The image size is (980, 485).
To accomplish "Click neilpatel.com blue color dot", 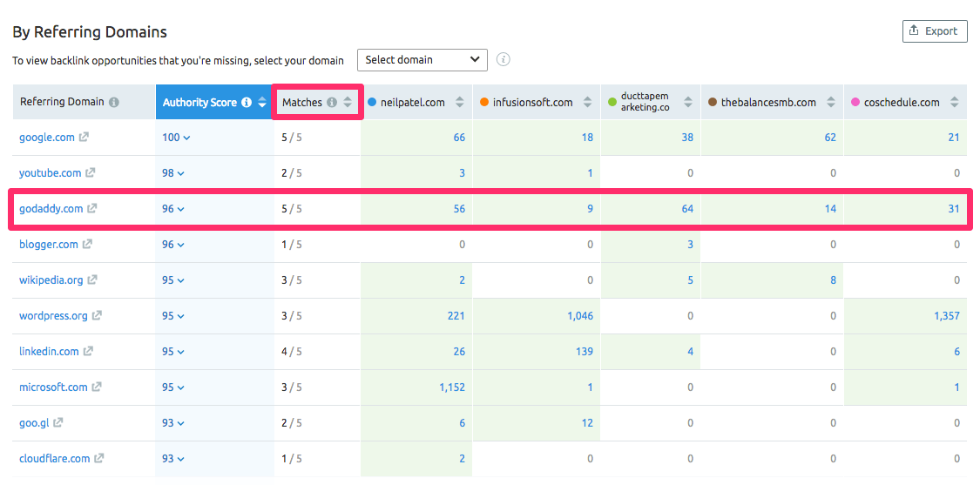I will click(x=372, y=103).
